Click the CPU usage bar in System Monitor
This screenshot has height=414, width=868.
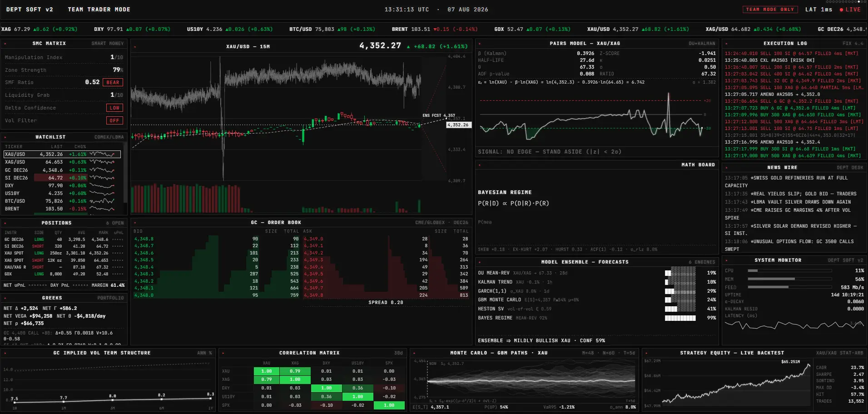[x=790, y=271]
